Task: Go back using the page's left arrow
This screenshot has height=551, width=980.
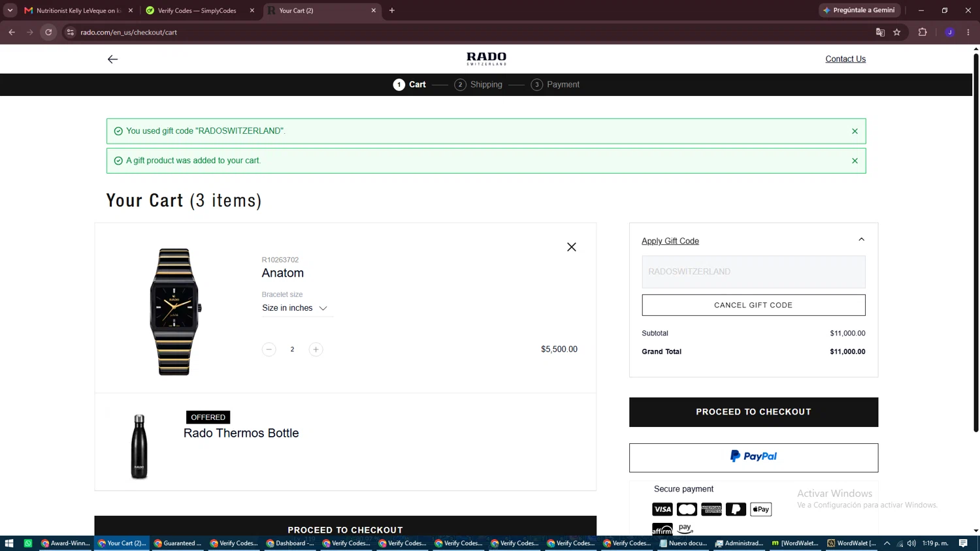Action: pyautogui.click(x=112, y=59)
